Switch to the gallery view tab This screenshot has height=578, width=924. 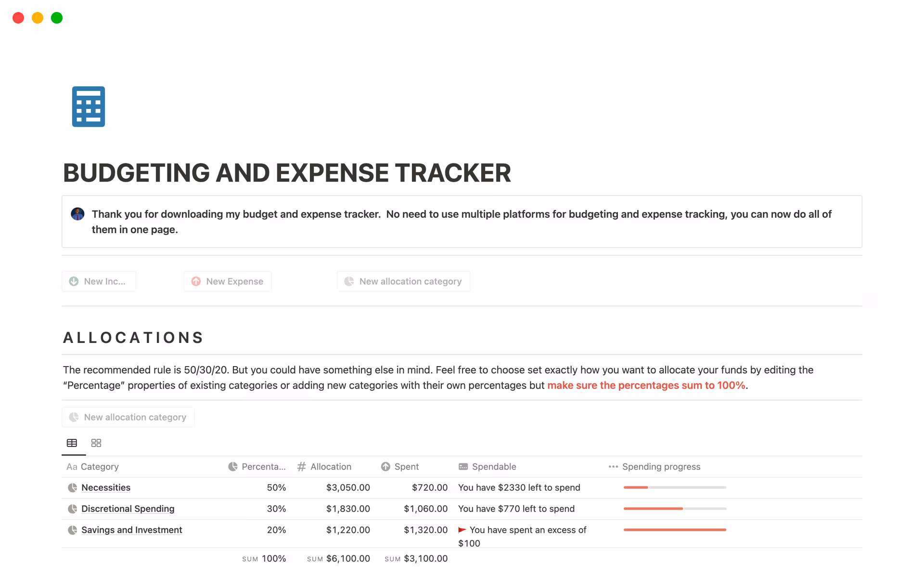pyautogui.click(x=96, y=443)
